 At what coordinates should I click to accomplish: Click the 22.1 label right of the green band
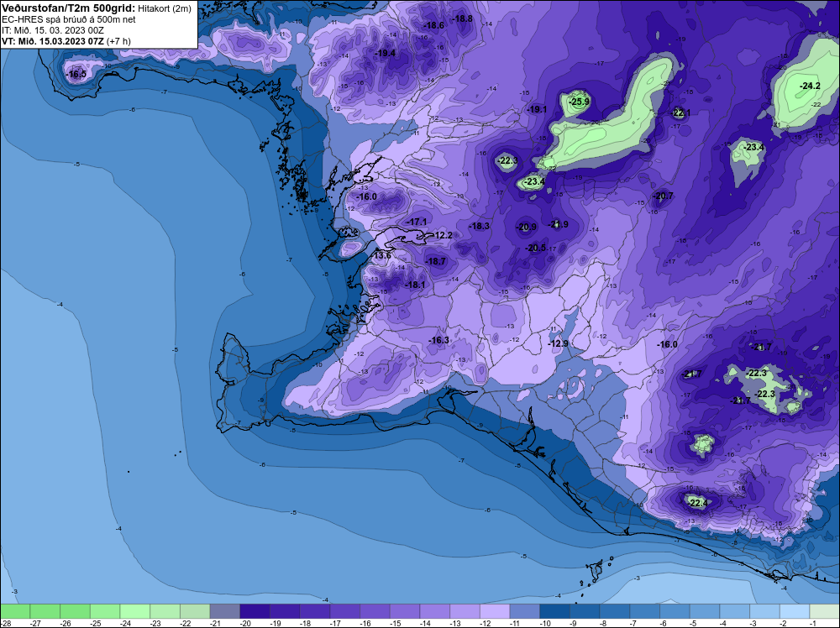click(681, 113)
